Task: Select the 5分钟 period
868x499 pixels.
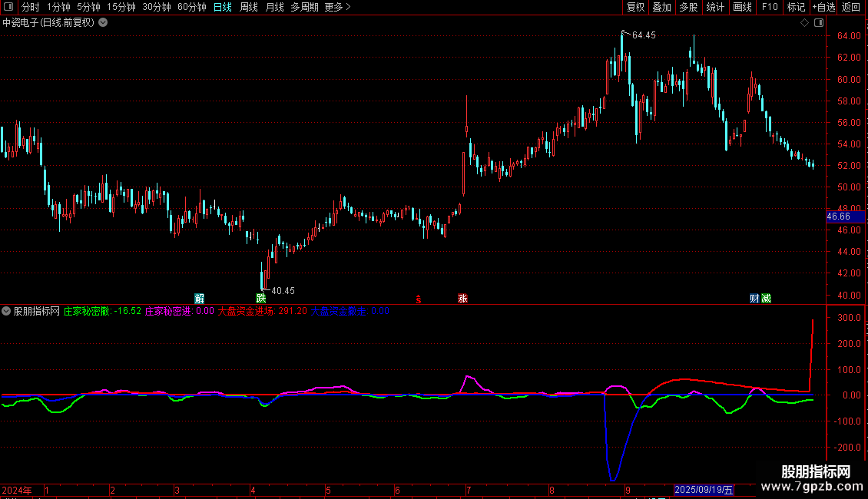Action: 88,7
